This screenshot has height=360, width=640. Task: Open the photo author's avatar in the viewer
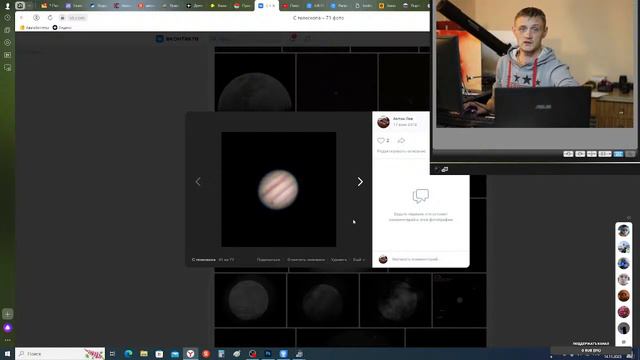pyautogui.click(x=383, y=122)
